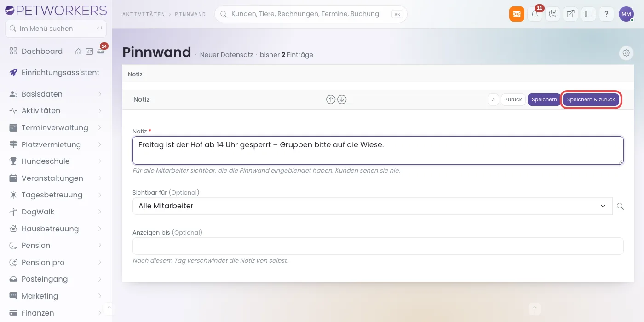Click PINNWAND breadcrumb link

(190, 15)
